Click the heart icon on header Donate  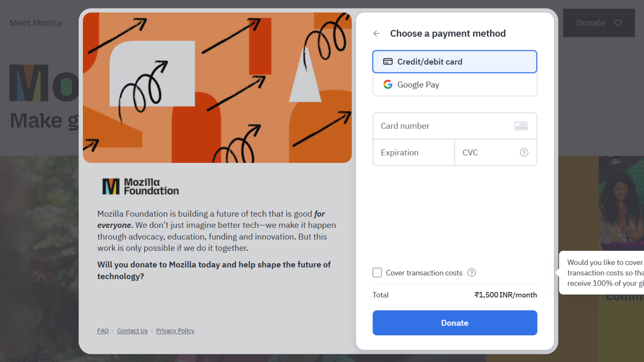tap(618, 23)
